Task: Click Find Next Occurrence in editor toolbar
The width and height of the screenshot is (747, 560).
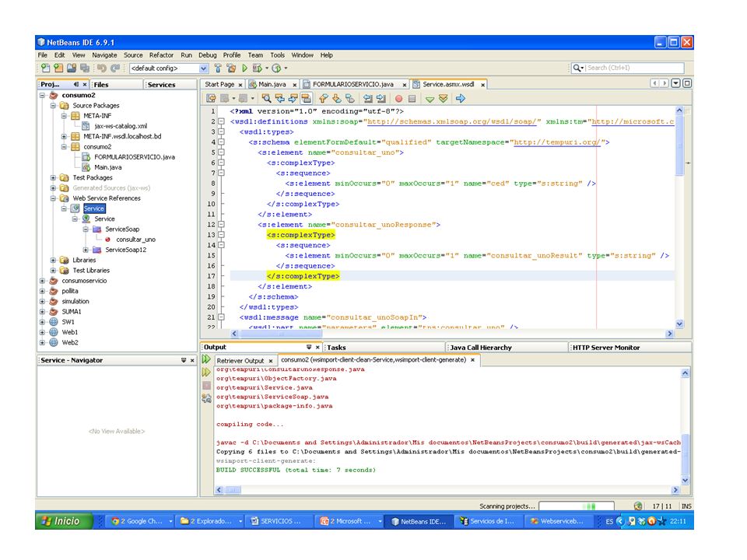Action: 293,99
